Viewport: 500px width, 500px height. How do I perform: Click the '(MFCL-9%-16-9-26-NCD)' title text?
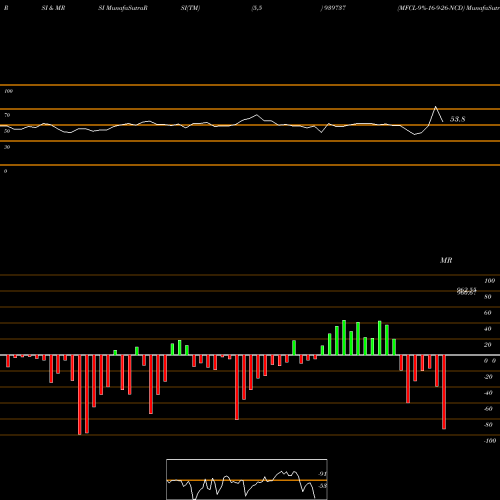(431, 8)
